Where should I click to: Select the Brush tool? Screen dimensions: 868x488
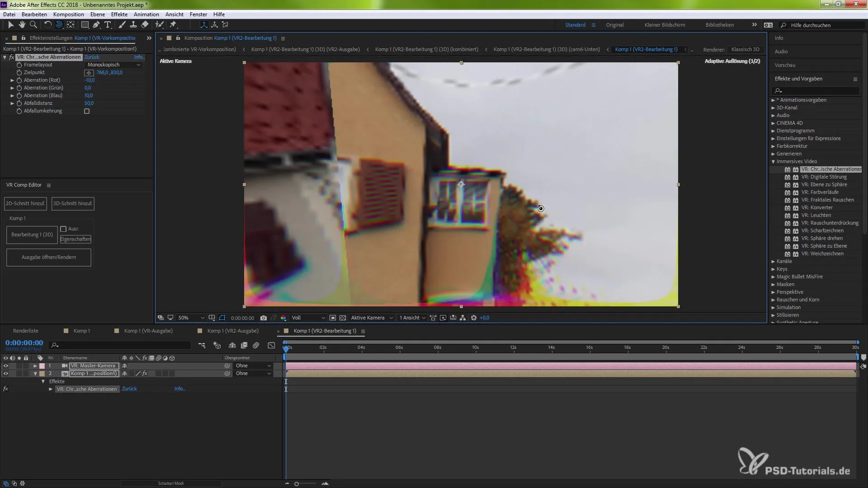(x=122, y=25)
